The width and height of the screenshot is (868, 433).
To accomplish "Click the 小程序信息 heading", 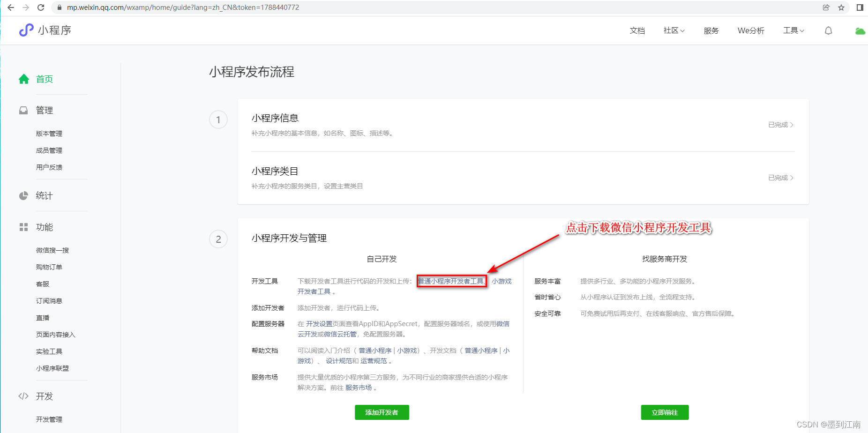I will 275,118.
